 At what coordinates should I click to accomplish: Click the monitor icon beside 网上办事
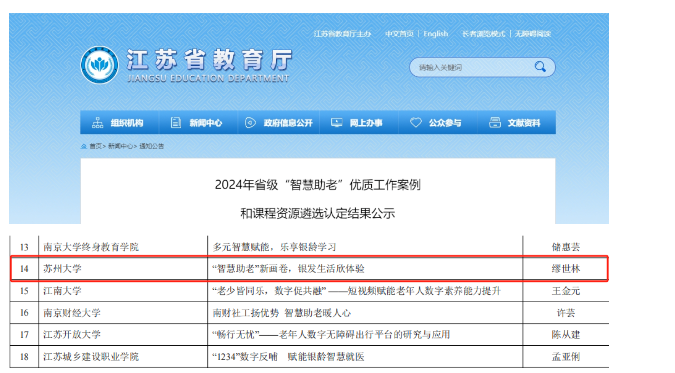(336, 123)
